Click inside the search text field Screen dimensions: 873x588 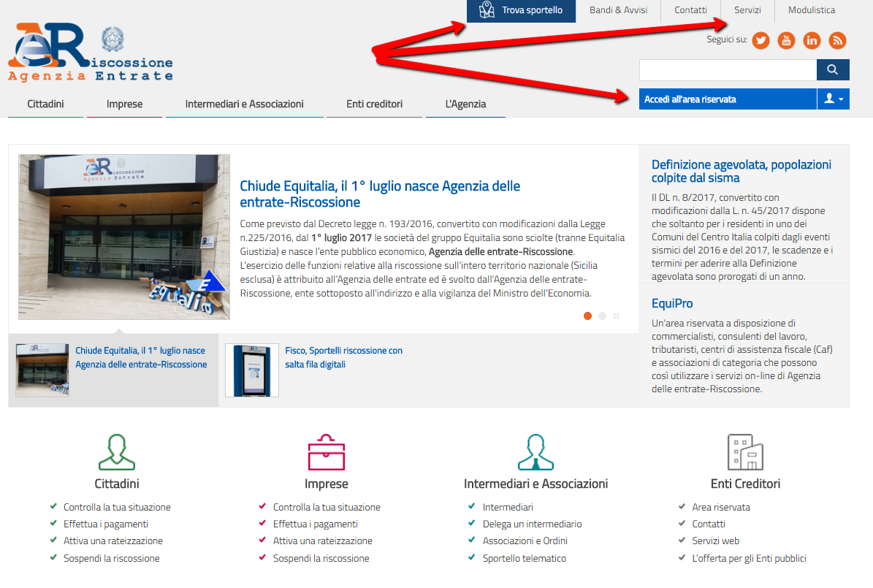pyautogui.click(x=727, y=70)
